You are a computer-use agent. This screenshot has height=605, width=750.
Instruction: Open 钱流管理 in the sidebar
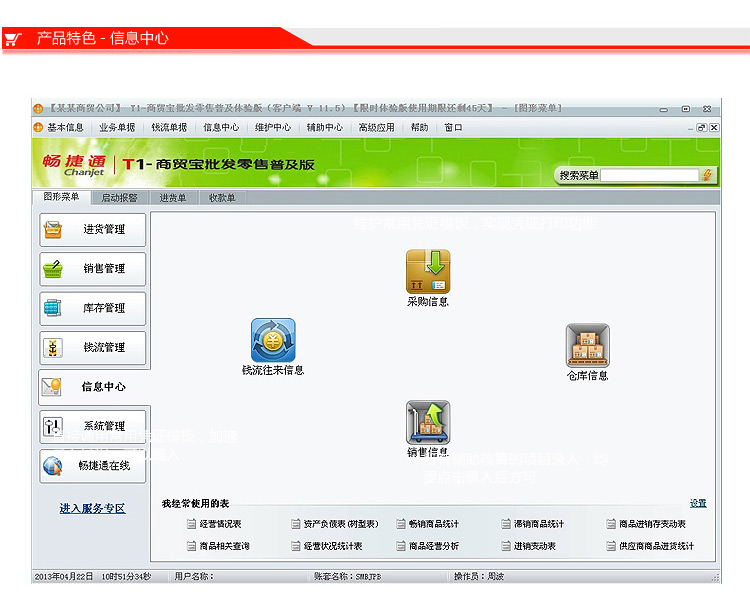click(x=92, y=348)
